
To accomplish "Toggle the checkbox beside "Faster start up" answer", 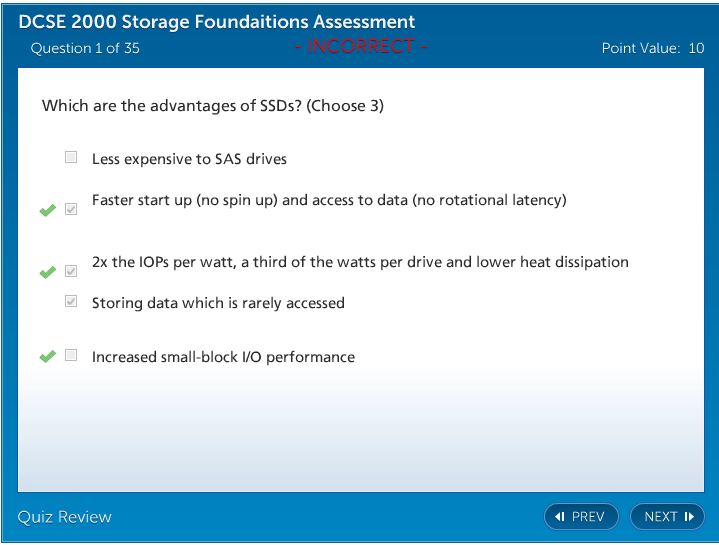I will coord(71,210).
